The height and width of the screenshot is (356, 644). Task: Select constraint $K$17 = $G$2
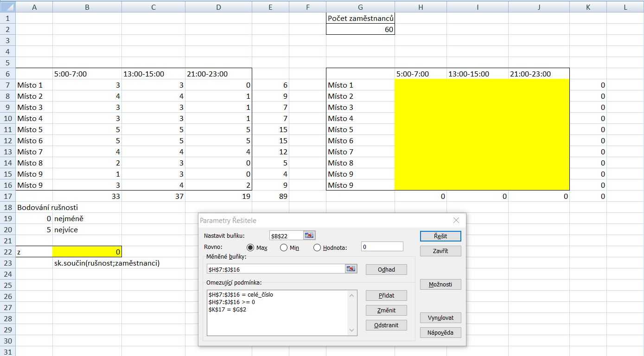click(x=227, y=309)
